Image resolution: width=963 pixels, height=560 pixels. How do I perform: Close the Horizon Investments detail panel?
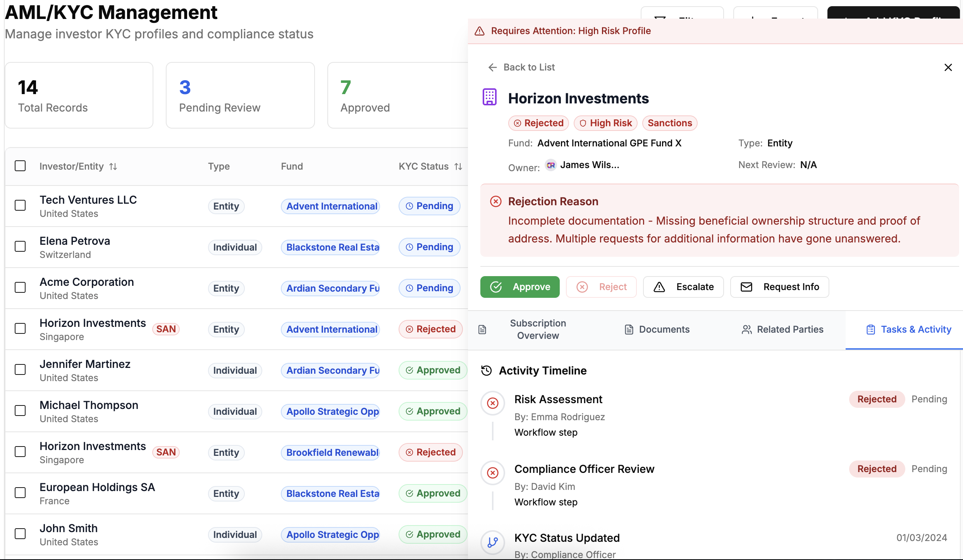[x=948, y=67]
